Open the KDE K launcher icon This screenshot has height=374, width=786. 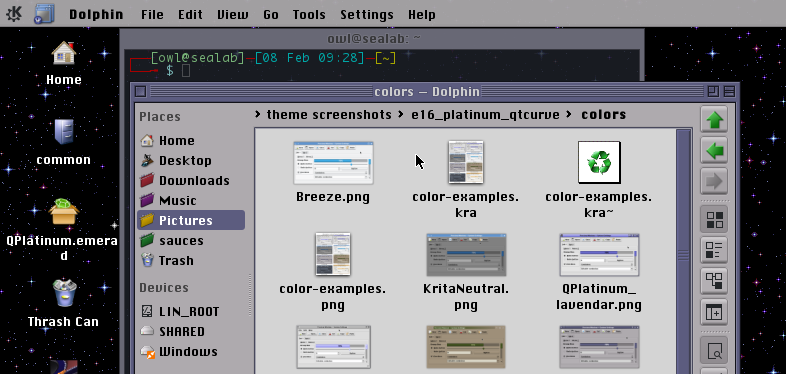click(14, 14)
